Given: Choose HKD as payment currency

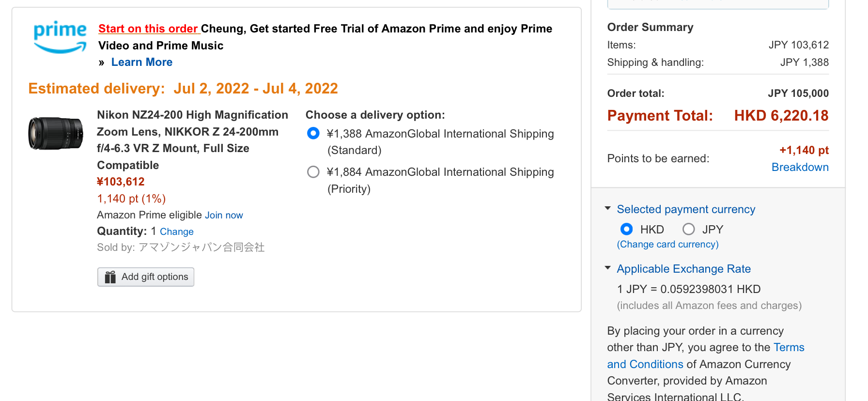Looking at the screenshot, I should coord(626,229).
